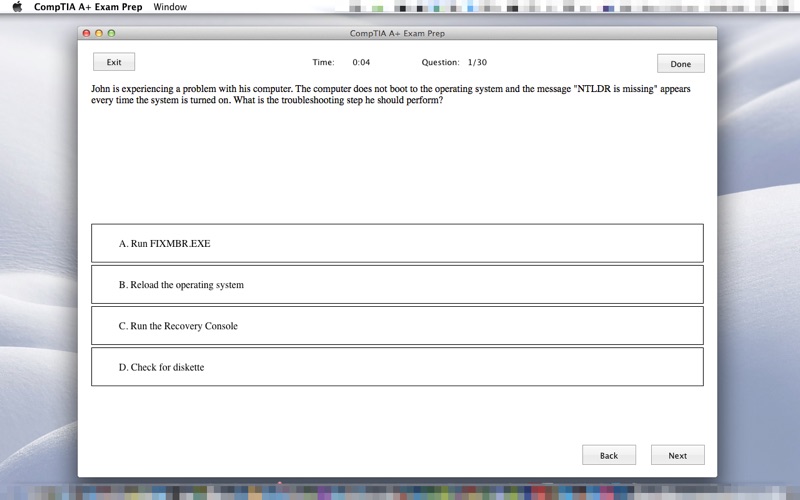Go Back to previous question
This screenshot has width=800, height=500.
609,455
